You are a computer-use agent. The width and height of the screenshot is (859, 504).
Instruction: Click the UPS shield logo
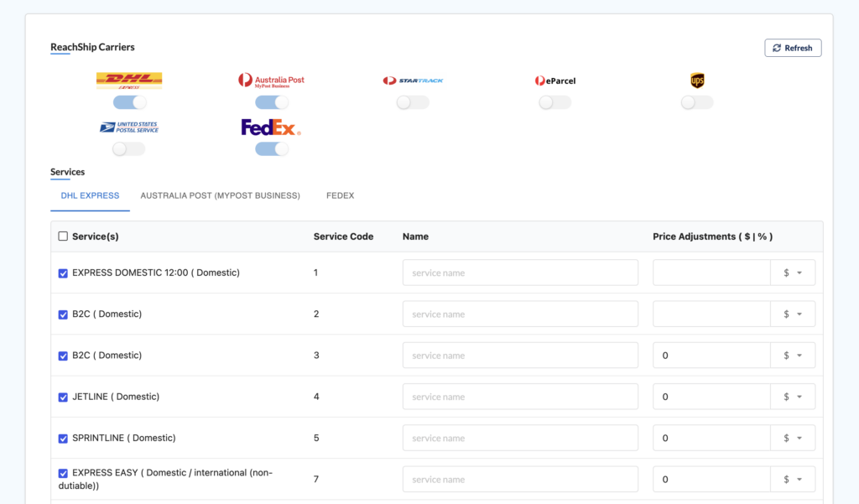pos(697,81)
